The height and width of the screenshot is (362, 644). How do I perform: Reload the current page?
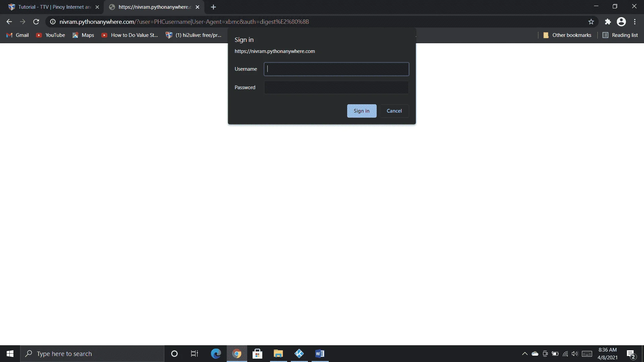point(36,22)
